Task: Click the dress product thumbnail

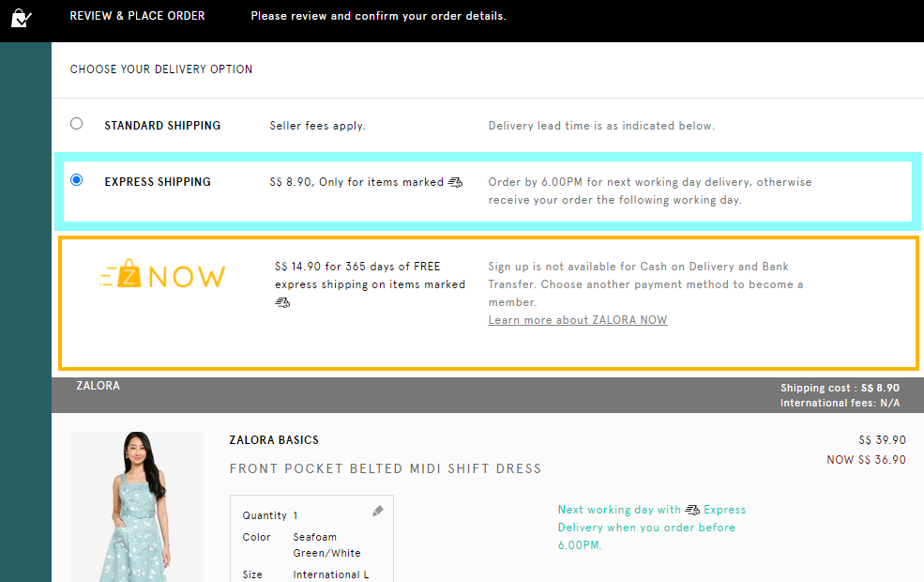Action: 136,507
